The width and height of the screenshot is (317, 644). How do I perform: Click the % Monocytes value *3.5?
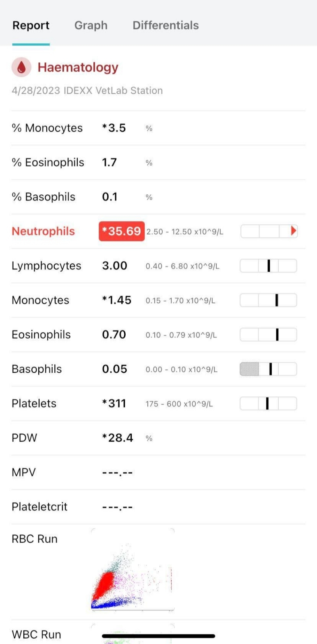114,128
